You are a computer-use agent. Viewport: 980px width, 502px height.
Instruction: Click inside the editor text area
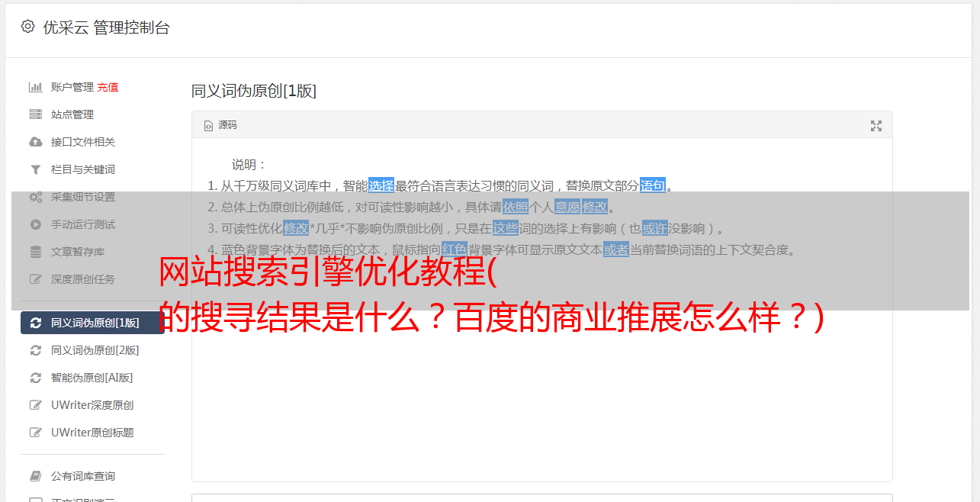click(x=541, y=381)
